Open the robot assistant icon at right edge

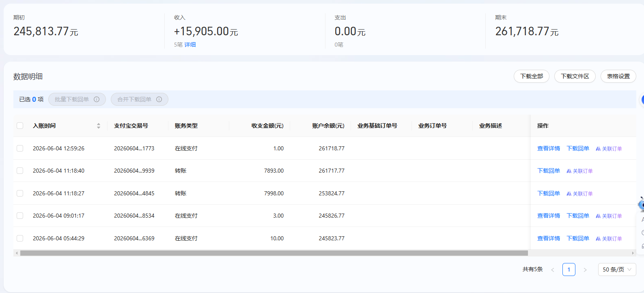click(x=641, y=204)
